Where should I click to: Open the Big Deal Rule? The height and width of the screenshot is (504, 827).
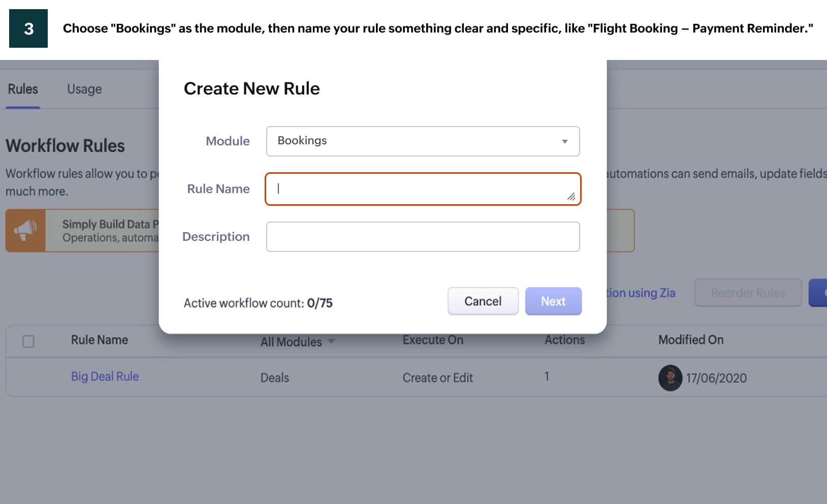coord(105,376)
